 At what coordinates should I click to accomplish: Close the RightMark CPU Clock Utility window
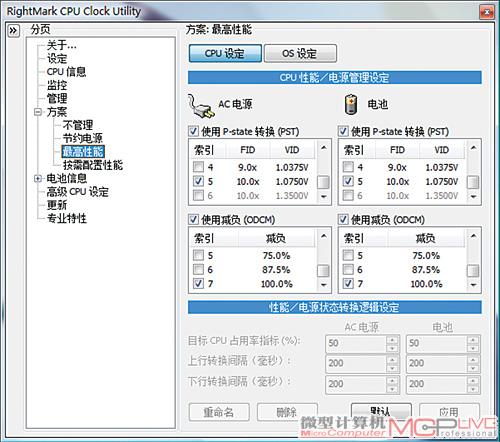(487, 12)
